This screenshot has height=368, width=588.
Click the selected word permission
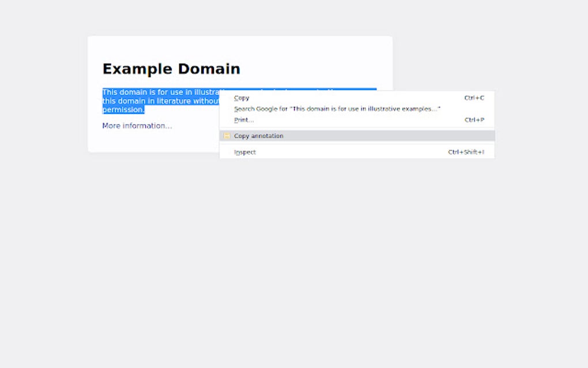point(122,109)
